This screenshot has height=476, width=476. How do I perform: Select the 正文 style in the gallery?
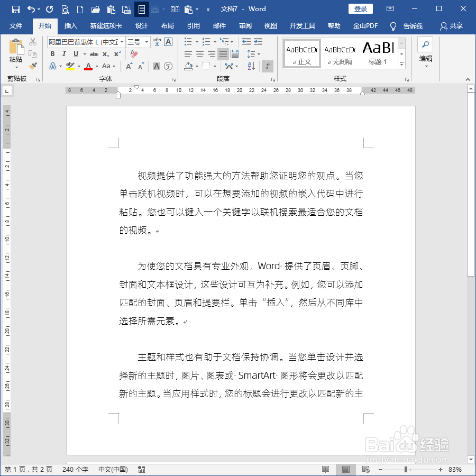point(301,53)
